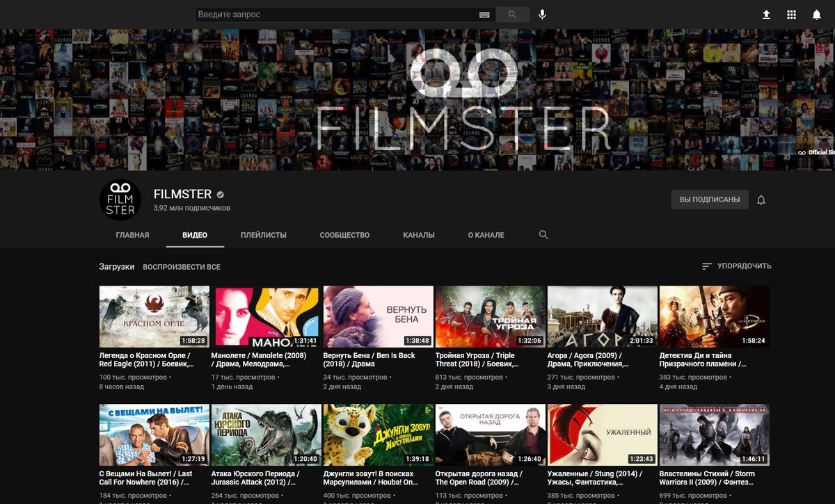Click title Открытая дорога назад / The Open Road
Image resolution: width=835 pixels, height=504 pixels.
click(x=479, y=478)
